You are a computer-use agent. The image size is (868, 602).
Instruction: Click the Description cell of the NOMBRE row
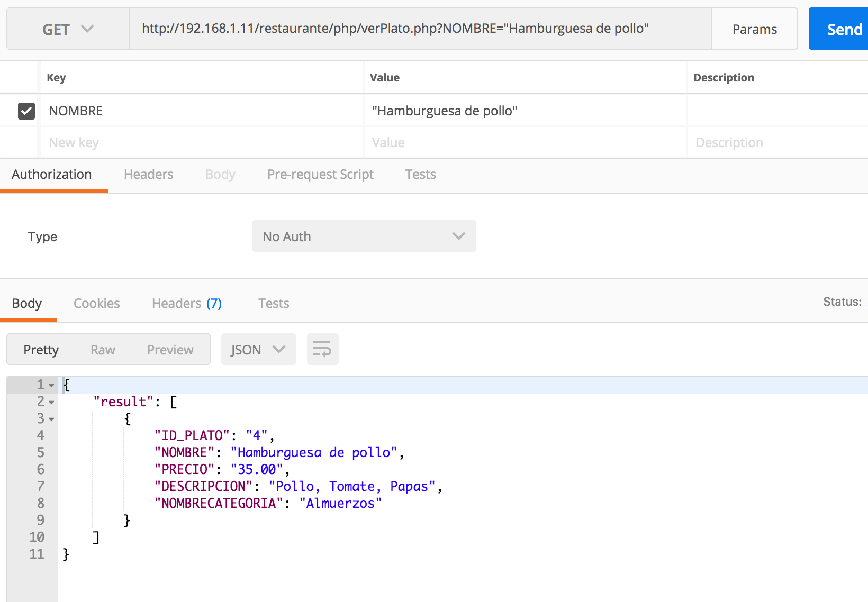click(778, 111)
